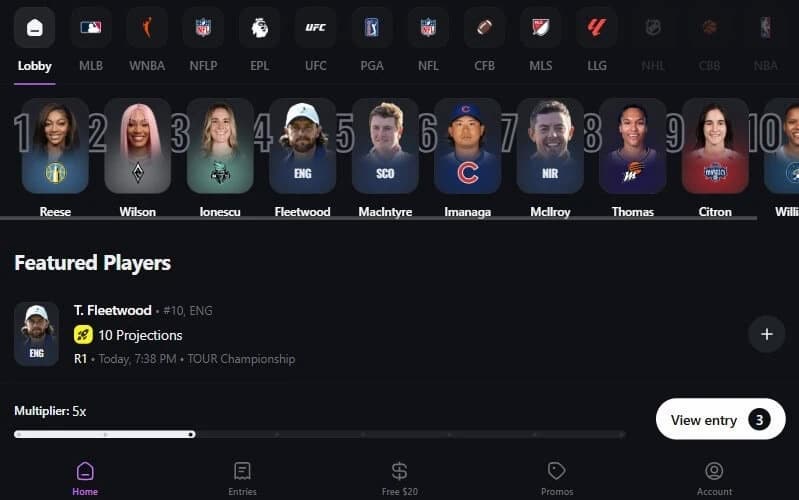Open the Promos tab
Screen dimensions: 799x500
[x=557, y=478]
